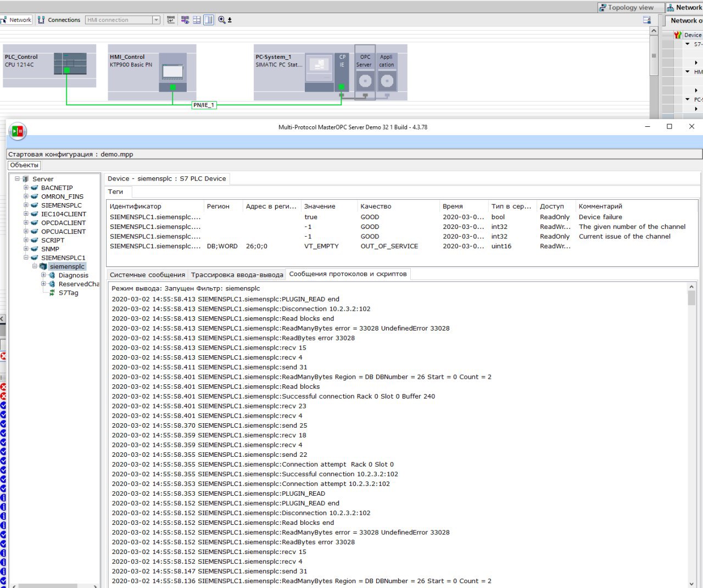The image size is (703, 588).
Task: Select the tag row with OUT_OF_SERVICE quality
Action: click(x=402, y=247)
